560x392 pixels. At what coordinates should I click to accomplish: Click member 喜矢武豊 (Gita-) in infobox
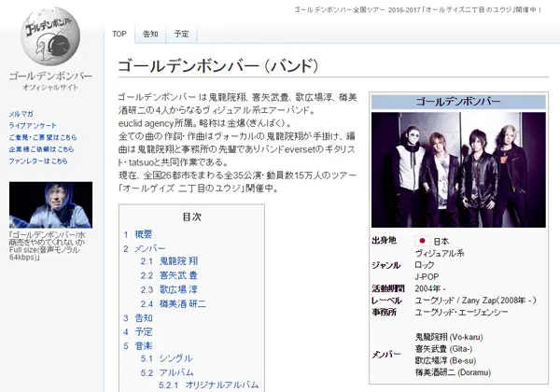click(443, 349)
